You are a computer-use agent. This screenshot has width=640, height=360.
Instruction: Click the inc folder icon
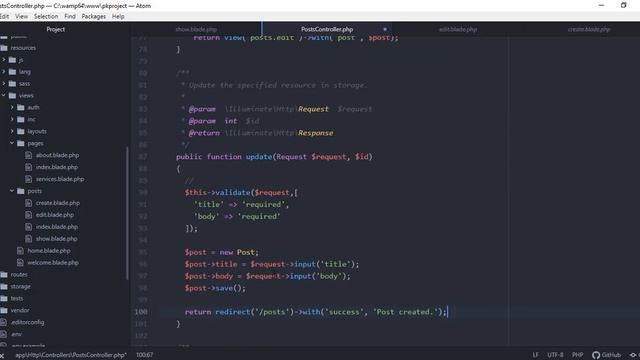click(20, 119)
